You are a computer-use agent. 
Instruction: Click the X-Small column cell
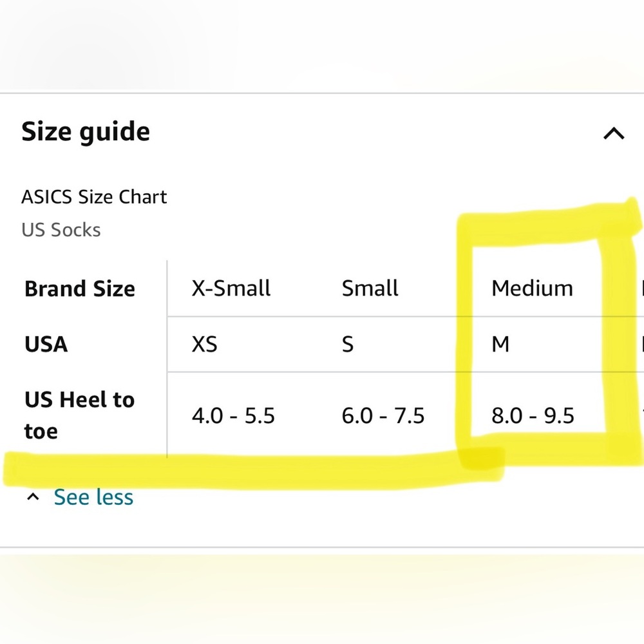(x=231, y=288)
